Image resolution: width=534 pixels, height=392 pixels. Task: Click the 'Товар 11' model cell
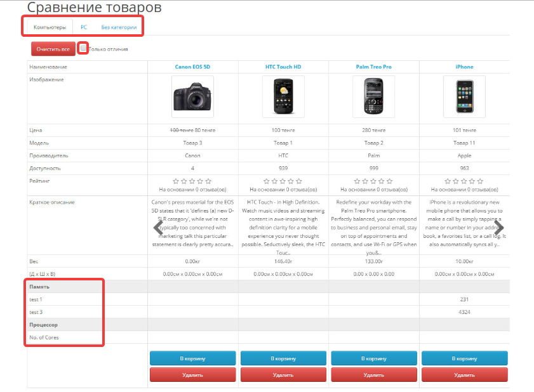[x=464, y=143]
